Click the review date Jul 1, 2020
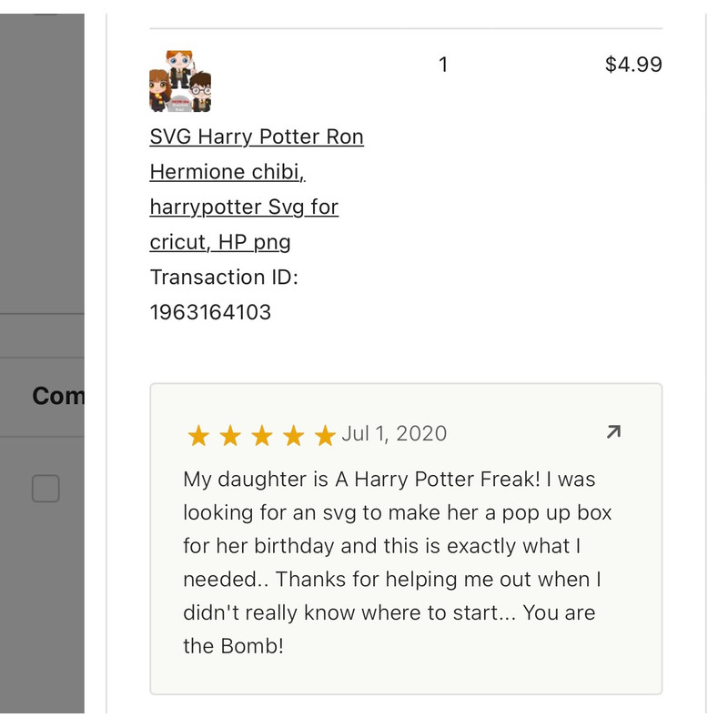 pyautogui.click(x=394, y=434)
